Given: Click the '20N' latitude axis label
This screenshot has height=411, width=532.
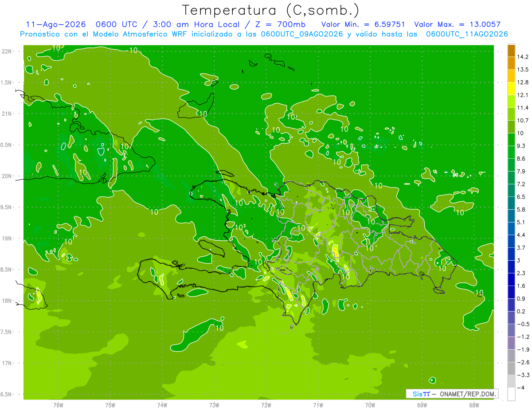Looking at the screenshot, I should (8, 176).
